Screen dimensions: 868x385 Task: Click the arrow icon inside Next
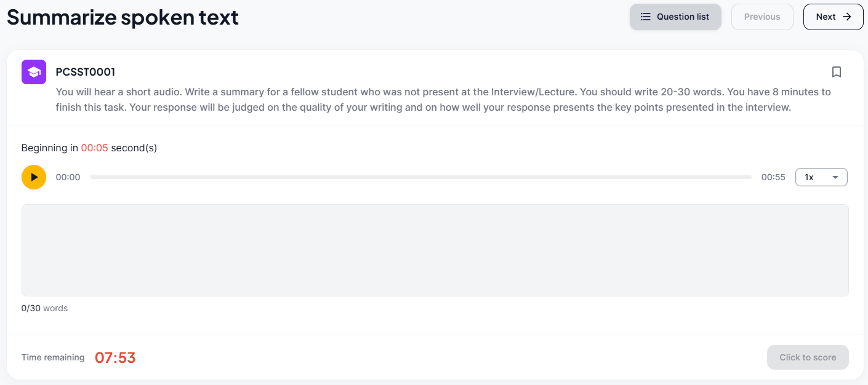(x=847, y=17)
